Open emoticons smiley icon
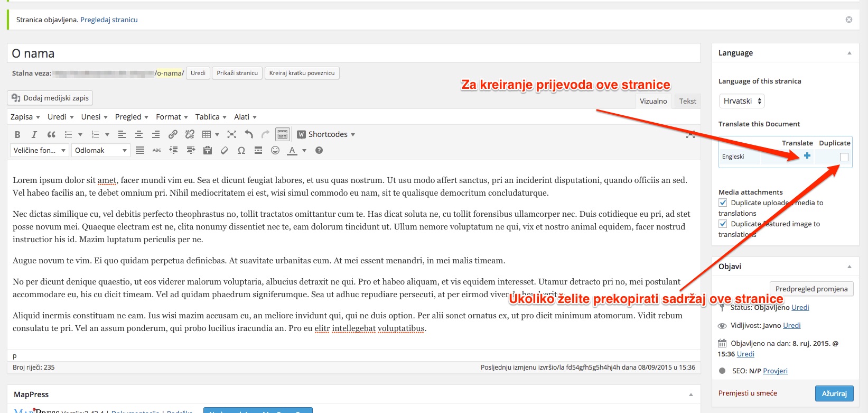 click(275, 150)
